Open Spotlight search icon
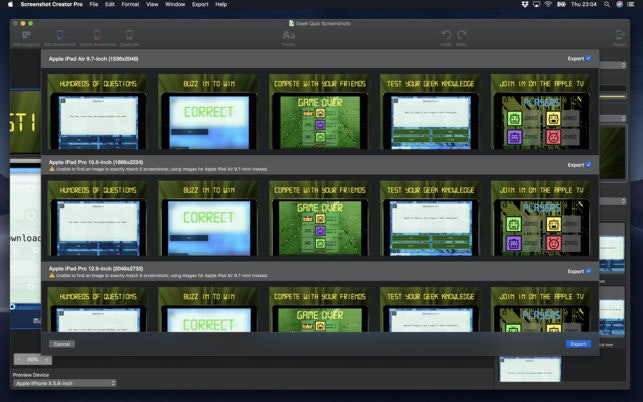The width and height of the screenshot is (643, 402). point(607,4)
